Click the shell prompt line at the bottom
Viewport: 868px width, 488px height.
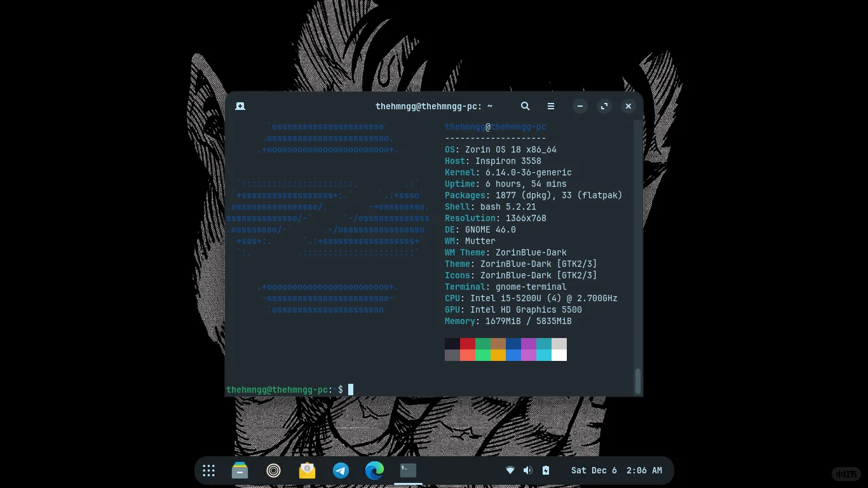[290, 390]
